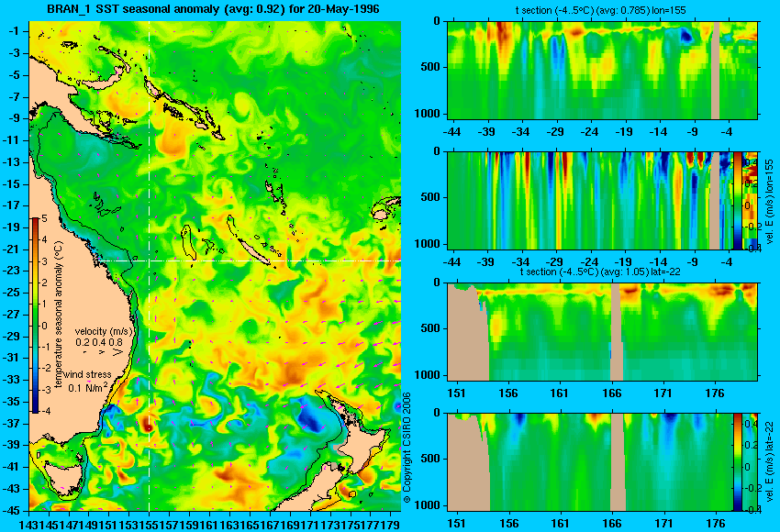Viewport: 780px width, 532px height.
Task: Click the white dashed horizontal section line at latitude -22
Action: 249,260
